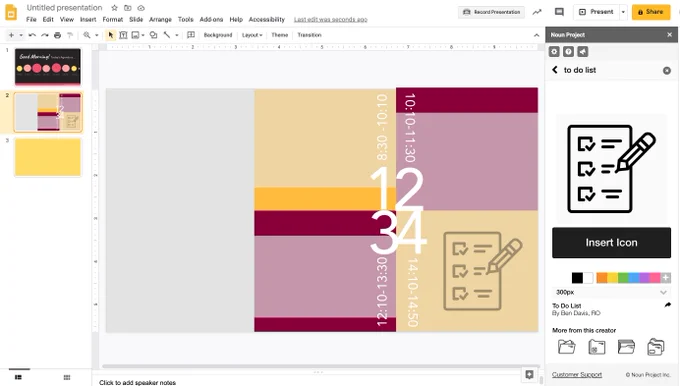Image resolution: width=680 pixels, height=386 pixels.
Task: Open the comment history icon
Action: coord(559,12)
